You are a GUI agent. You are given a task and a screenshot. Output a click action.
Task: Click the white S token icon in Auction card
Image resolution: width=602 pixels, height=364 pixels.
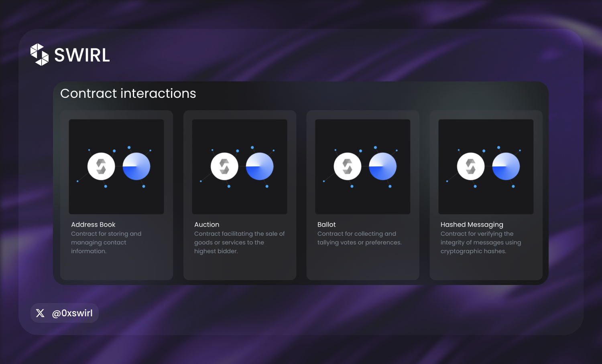pyautogui.click(x=224, y=166)
